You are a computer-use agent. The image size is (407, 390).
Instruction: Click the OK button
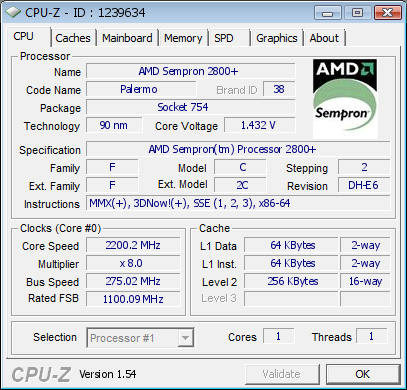click(363, 374)
